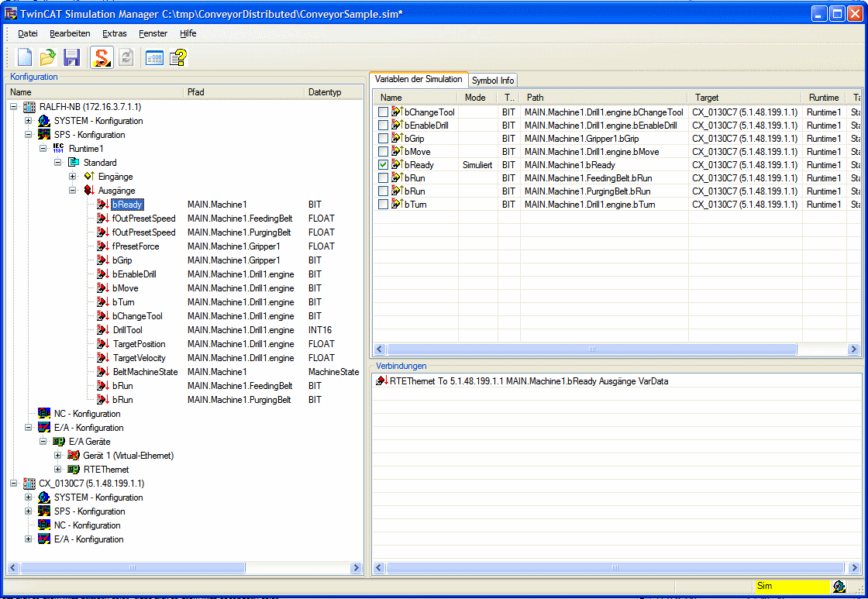Click the connection icon in the Verbindungen list
Image resolution: width=868 pixels, height=599 pixels.
click(382, 381)
